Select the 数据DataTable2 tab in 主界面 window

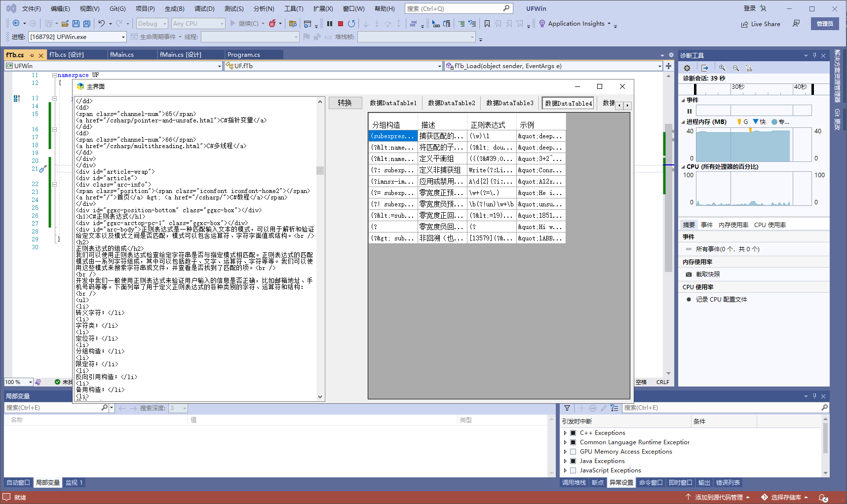452,103
